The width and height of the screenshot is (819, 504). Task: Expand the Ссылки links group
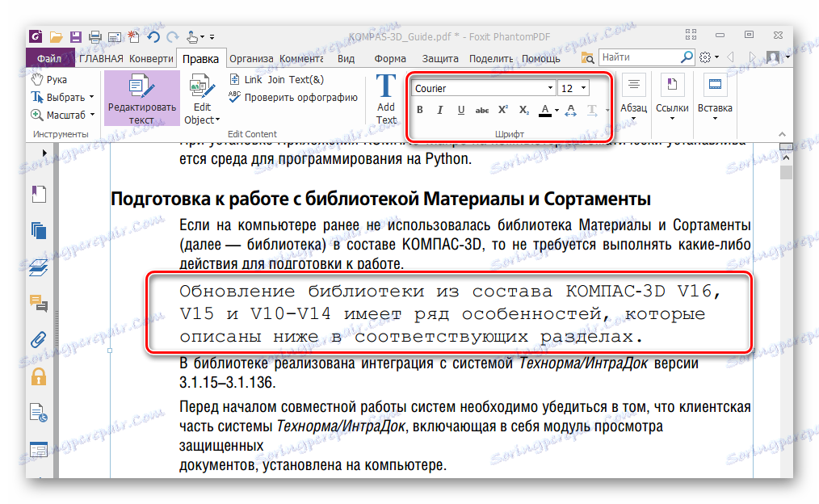(672, 98)
